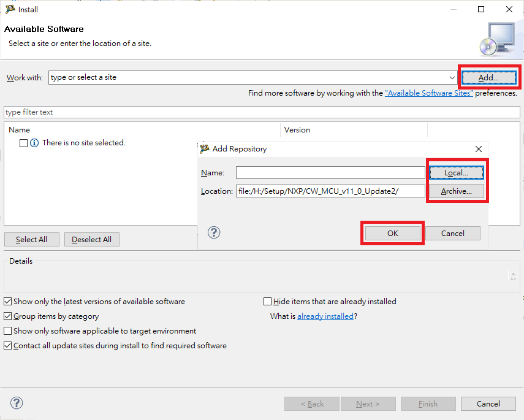Check 'Show only software applicable to target environment'

click(7, 331)
